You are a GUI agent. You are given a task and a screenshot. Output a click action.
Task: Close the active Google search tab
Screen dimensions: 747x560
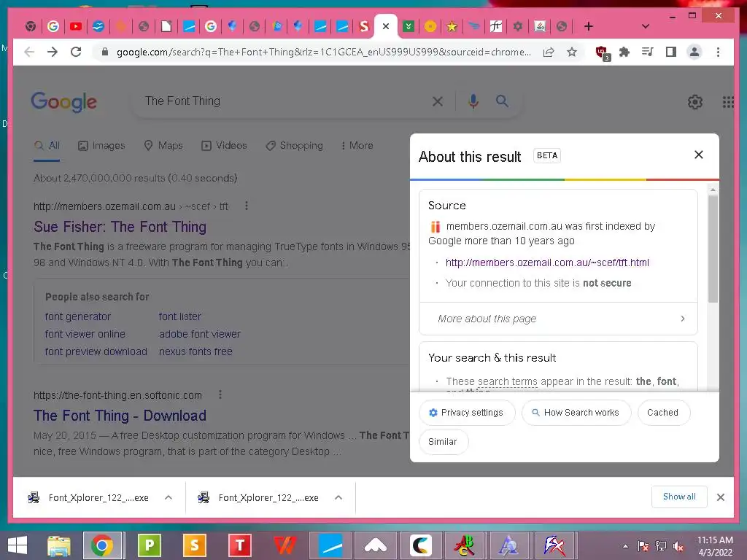click(x=386, y=26)
